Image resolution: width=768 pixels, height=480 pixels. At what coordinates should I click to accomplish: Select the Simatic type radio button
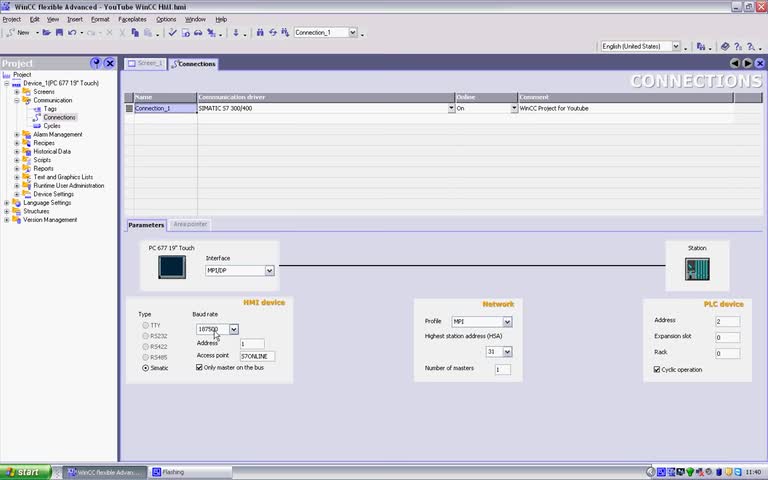[145, 368]
